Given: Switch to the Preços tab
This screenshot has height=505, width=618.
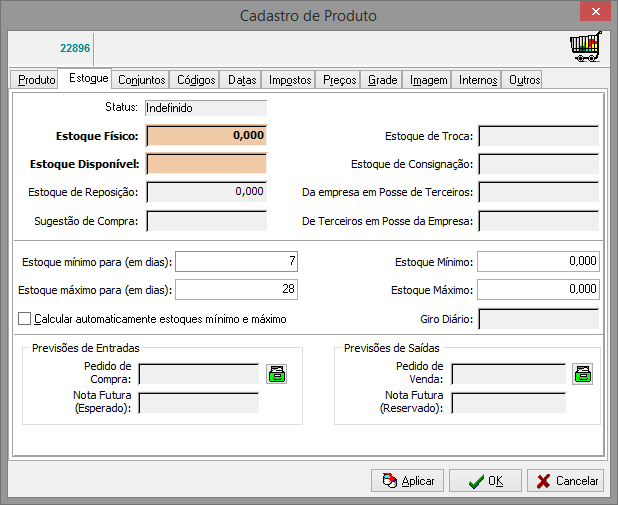Looking at the screenshot, I should pos(340,80).
